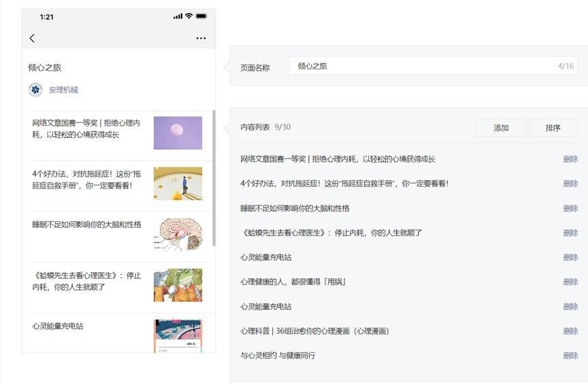
Task: Delete the 4个好办法 procrastination entry
Action: click(570, 184)
